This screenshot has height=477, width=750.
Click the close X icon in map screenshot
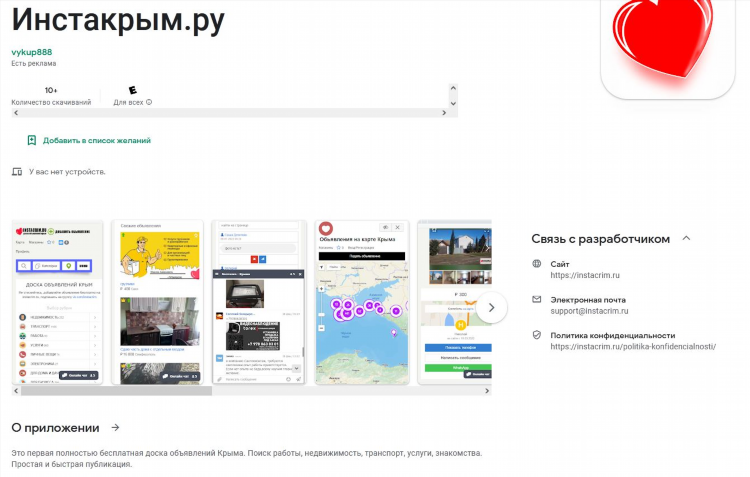397,227
